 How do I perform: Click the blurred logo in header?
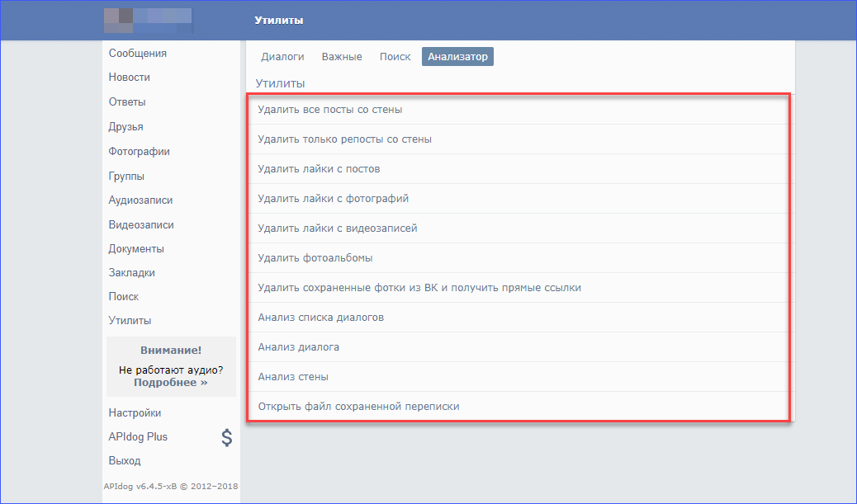coord(148,20)
